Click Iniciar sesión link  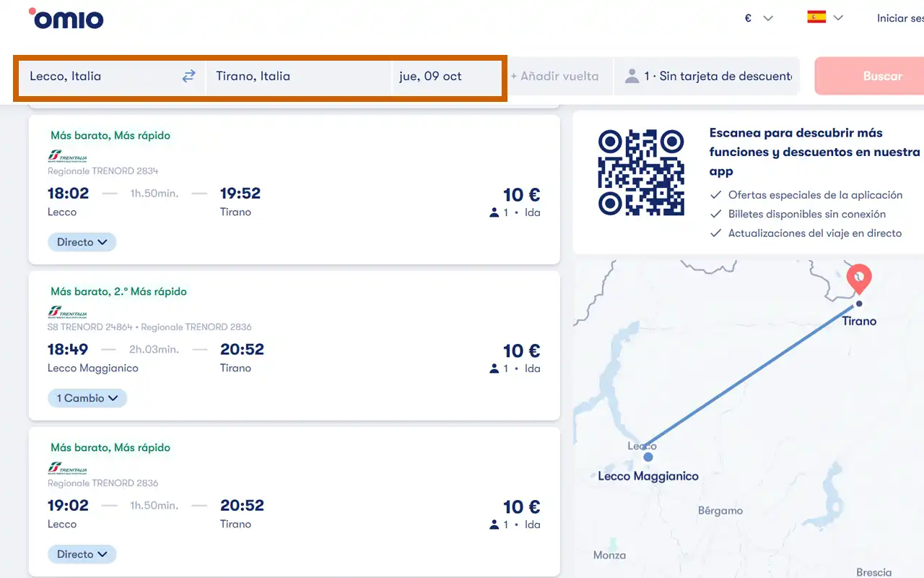pyautogui.click(x=899, y=18)
